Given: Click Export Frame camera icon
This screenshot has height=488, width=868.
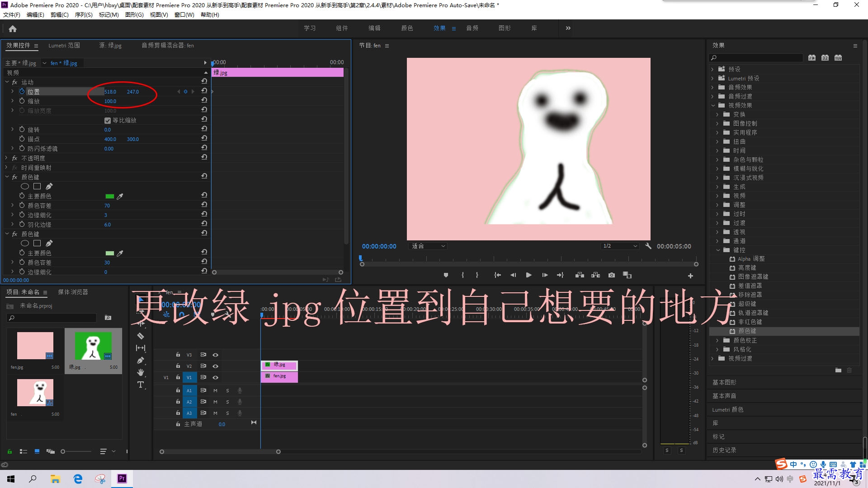Looking at the screenshot, I should (x=612, y=275).
